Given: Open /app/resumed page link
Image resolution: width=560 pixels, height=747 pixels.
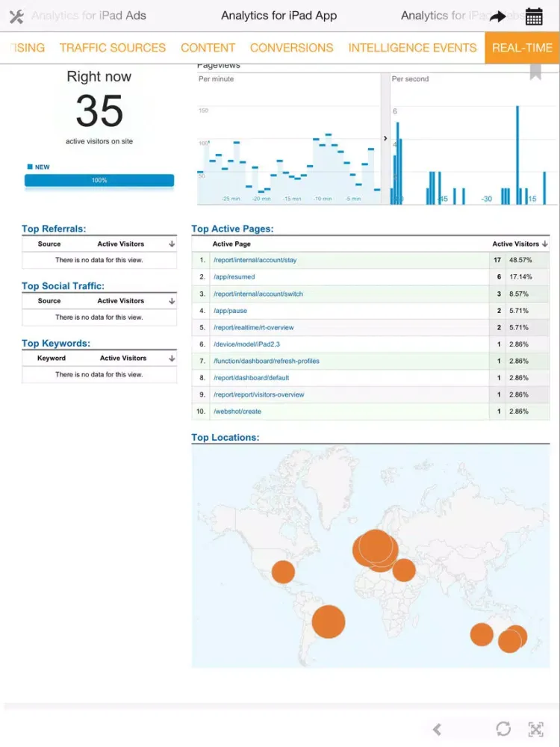Looking at the screenshot, I should pos(234,277).
